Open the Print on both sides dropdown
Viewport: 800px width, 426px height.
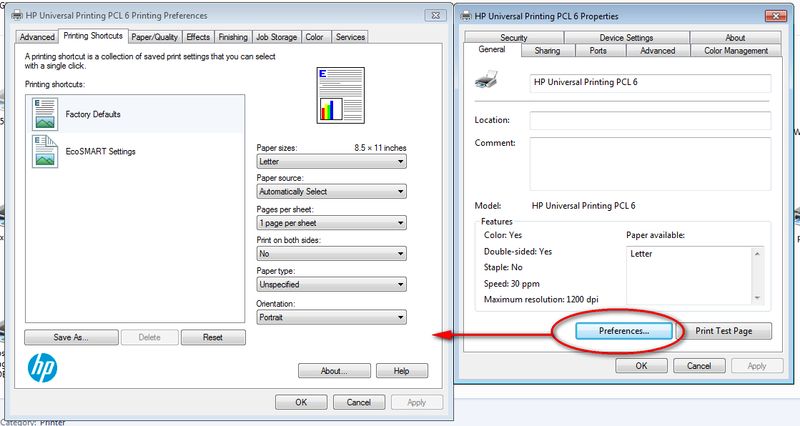(331, 254)
